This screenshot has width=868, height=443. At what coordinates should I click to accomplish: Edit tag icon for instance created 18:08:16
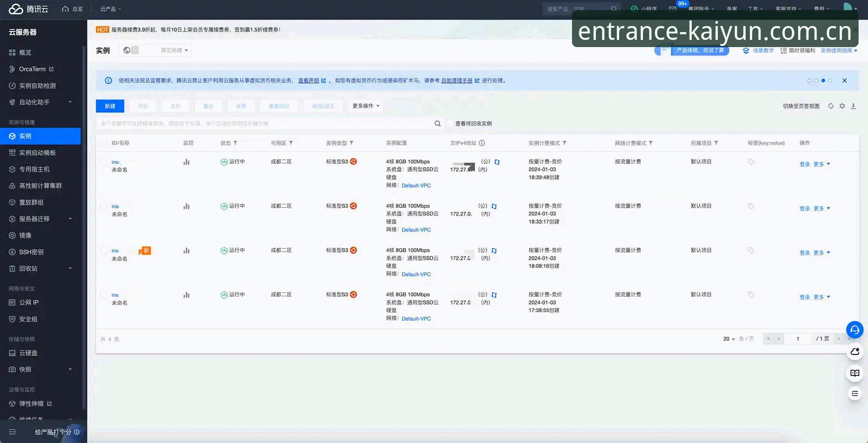pos(751,250)
